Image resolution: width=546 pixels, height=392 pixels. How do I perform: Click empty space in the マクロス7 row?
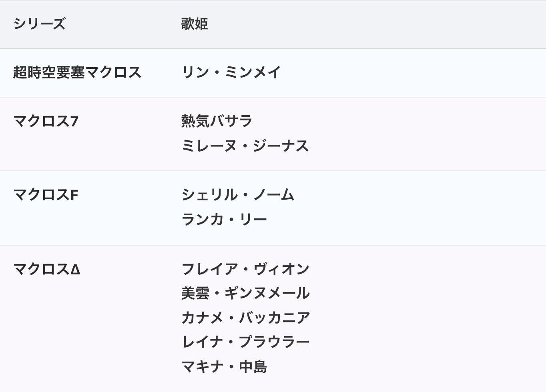(x=428, y=134)
